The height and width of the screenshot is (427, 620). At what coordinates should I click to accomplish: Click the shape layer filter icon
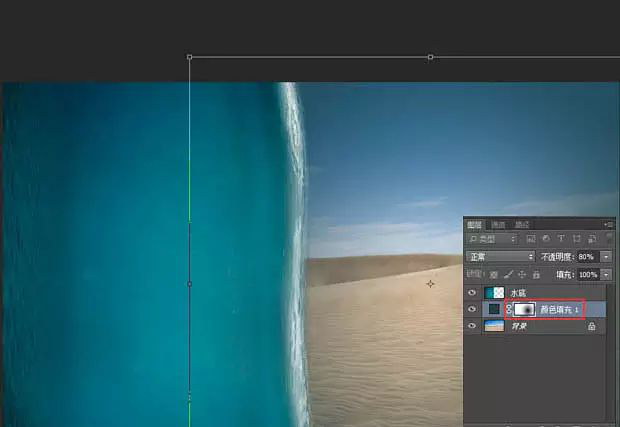click(x=576, y=240)
